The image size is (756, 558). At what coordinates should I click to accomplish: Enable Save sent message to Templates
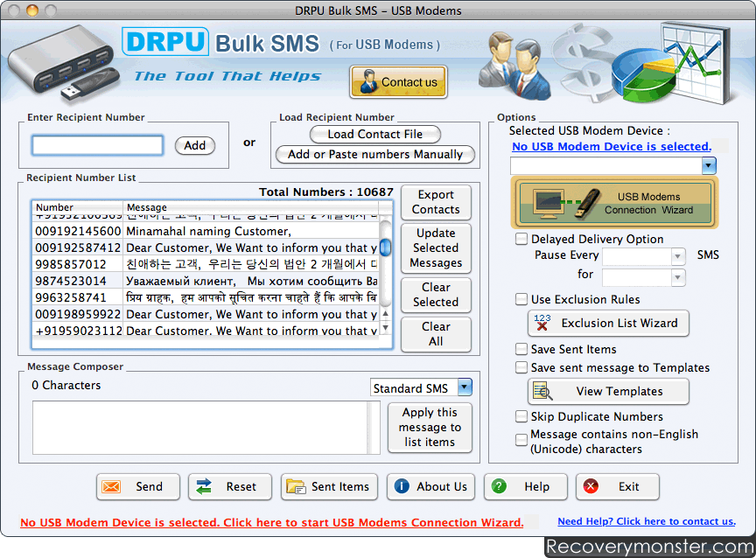click(x=521, y=367)
